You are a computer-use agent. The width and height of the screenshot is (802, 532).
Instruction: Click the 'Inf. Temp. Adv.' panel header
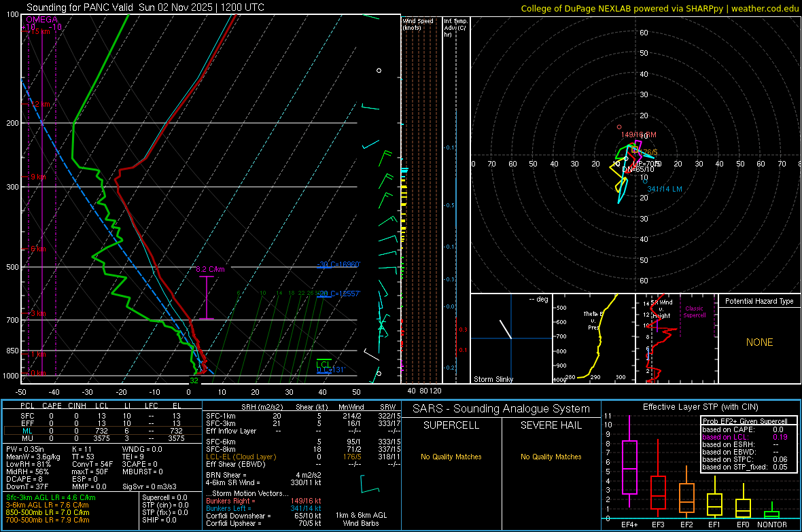pos(455,28)
